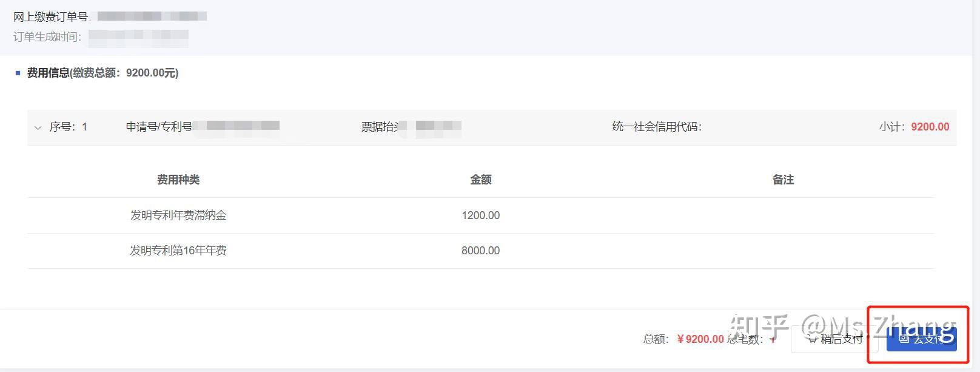Click the 备注 column header
Viewport: 980px width, 372px height.
tap(783, 180)
